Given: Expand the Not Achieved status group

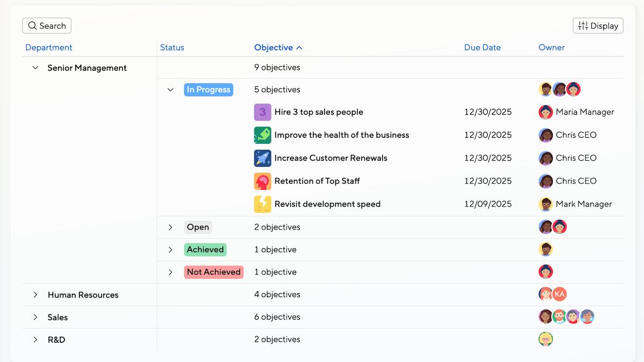Looking at the screenshot, I should point(171,272).
